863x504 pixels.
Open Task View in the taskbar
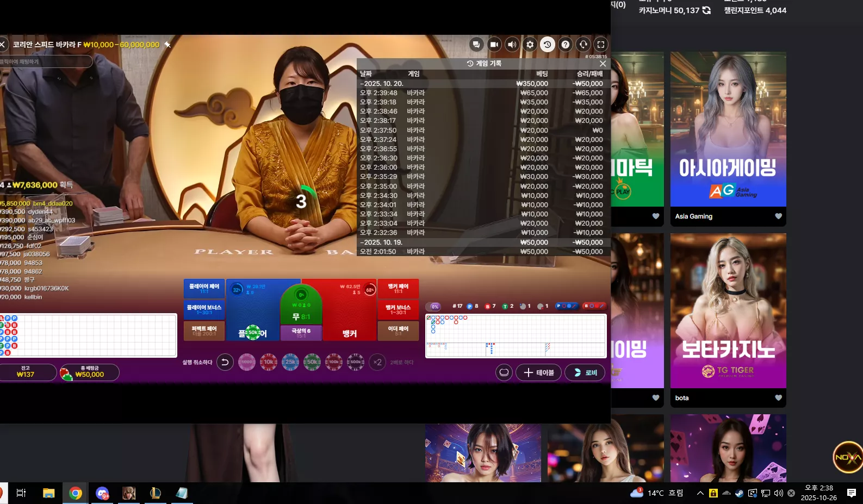(x=21, y=493)
